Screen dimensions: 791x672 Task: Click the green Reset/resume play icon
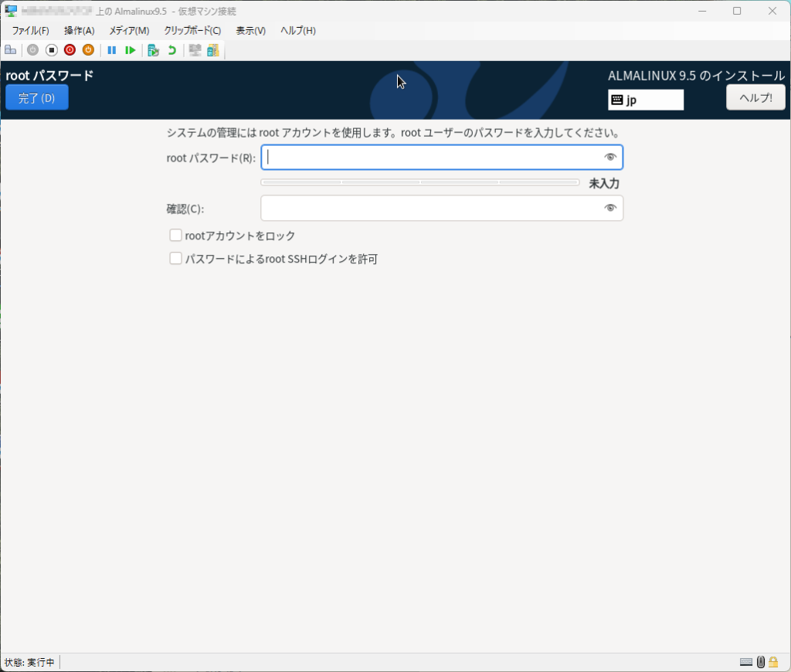(x=131, y=50)
